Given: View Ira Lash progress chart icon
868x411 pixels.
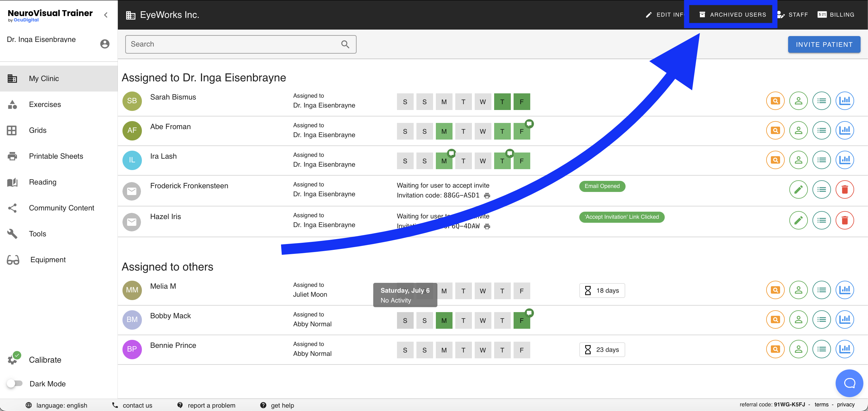Looking at the screenshot, I should 845,160.
